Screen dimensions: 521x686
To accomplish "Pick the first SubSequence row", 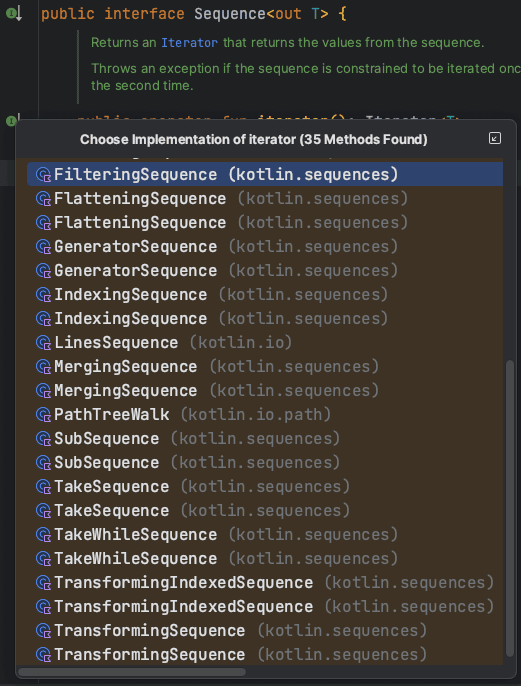I will click(265, 438).
